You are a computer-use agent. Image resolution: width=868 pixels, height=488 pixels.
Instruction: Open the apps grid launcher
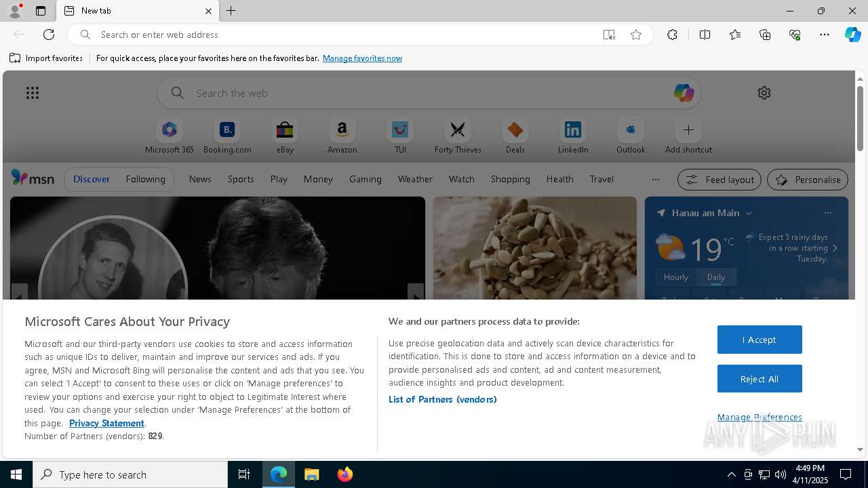[33, 93]
